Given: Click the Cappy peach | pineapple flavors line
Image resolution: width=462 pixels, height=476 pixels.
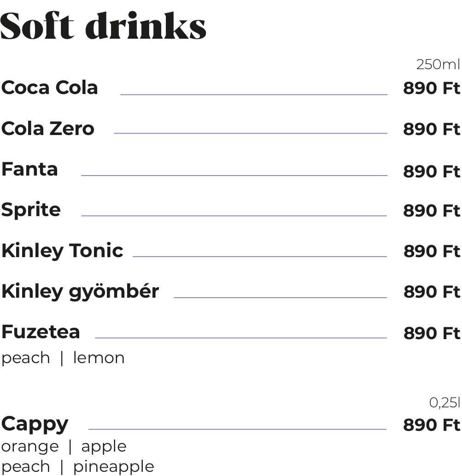Looking at the screenshot, I should pos(78,467).
